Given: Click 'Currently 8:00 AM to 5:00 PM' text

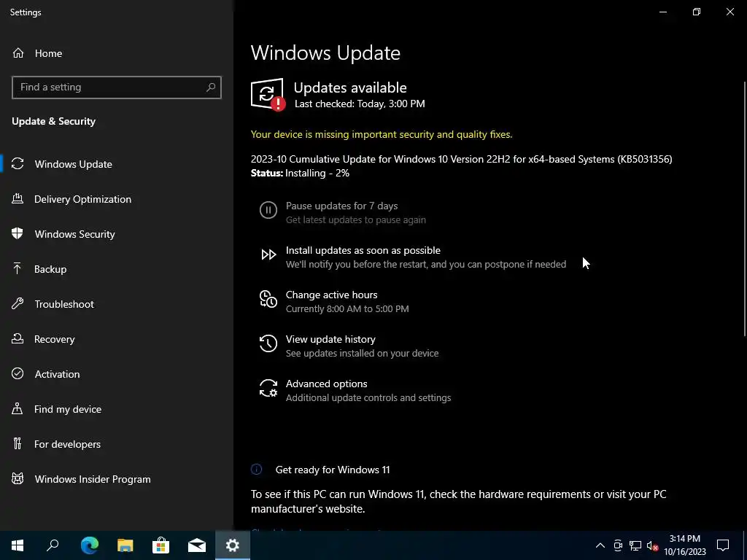Looking at the screenshot, I should (347, 308).
